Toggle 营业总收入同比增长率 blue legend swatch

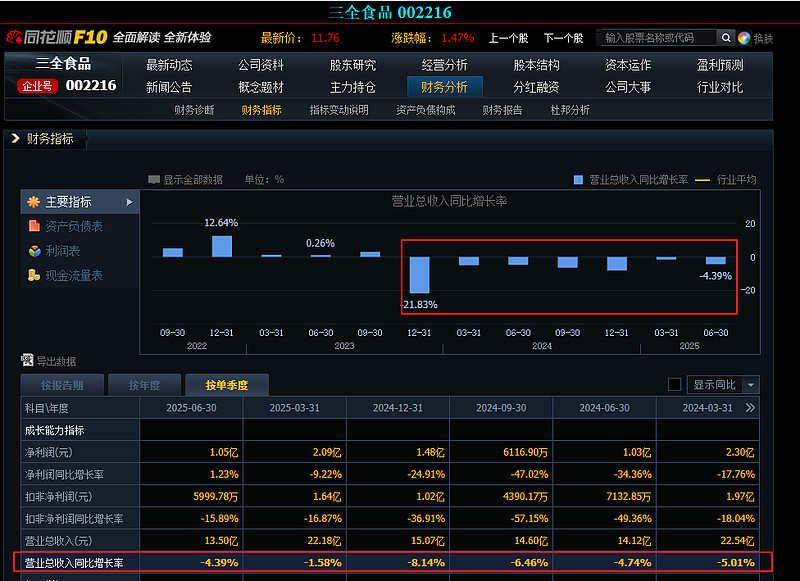pyautogui.click(x=578, y=180)
